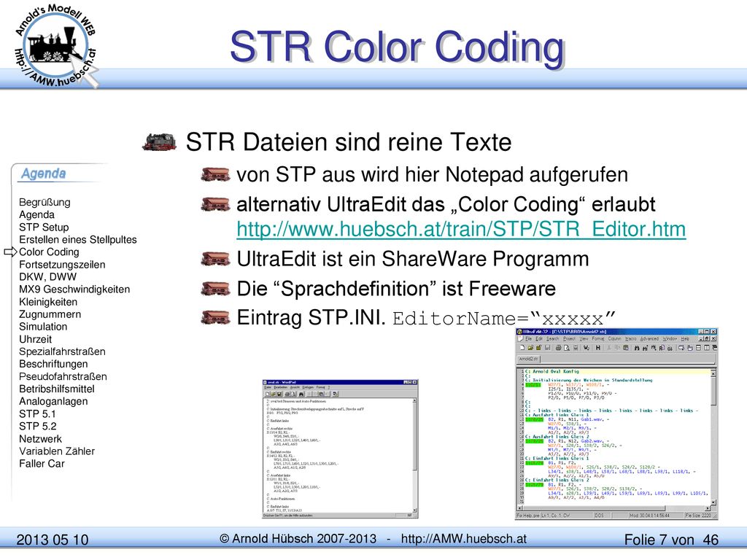Open Datei menu in WordPad window
The height and width of the screenshot is (560, 747).
click(268, 387)
